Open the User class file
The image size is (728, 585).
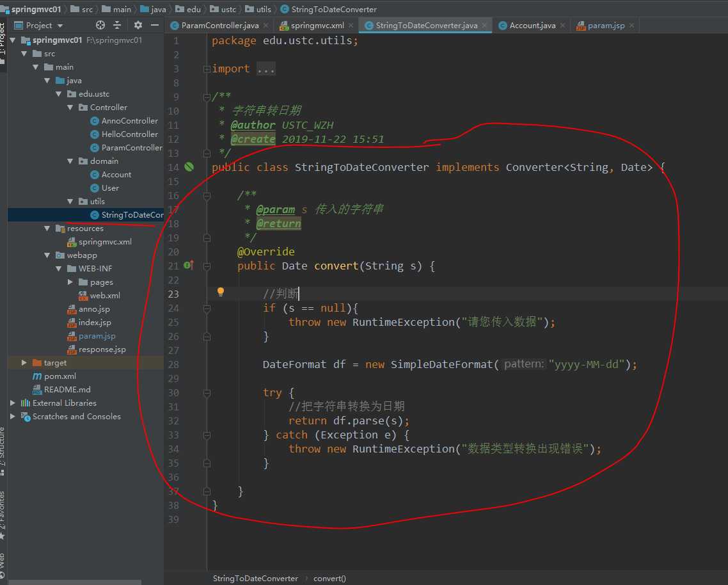coord(104,188)
